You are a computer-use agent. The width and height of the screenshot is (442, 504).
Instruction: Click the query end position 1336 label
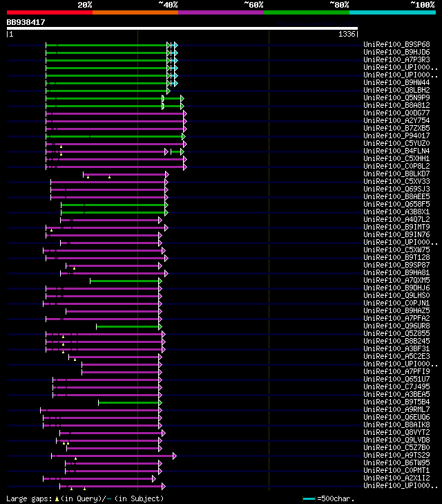point(347,34)
